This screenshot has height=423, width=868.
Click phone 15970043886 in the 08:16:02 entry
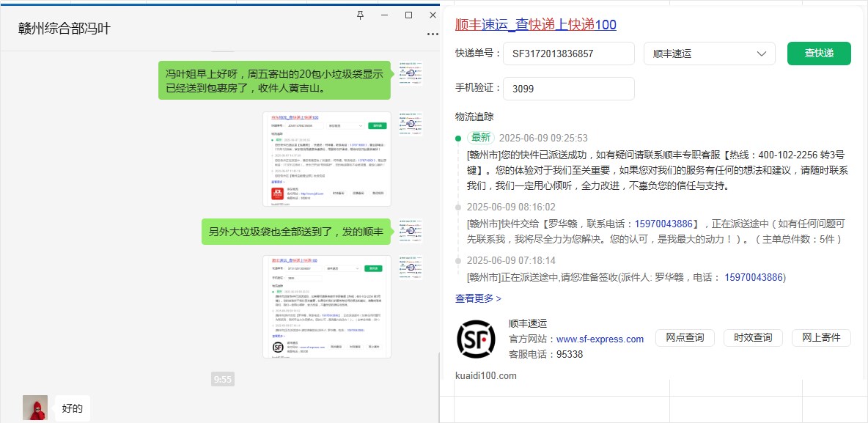tap(663, 224)
